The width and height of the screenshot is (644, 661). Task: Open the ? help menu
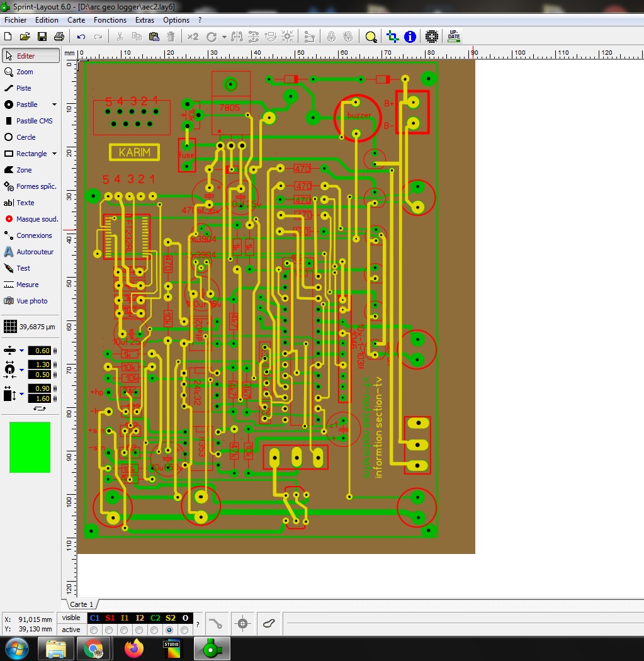[x=200, y=20]
